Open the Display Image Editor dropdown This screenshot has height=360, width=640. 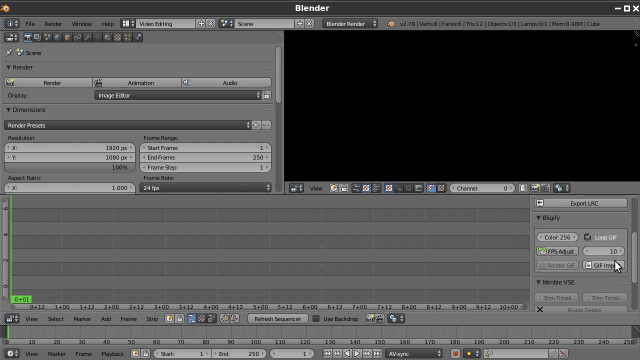(x=178, y=96)
